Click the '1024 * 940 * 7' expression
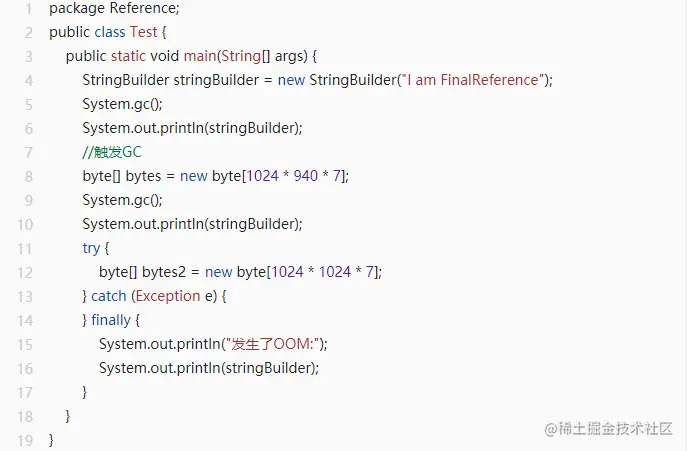 point(294,176)
